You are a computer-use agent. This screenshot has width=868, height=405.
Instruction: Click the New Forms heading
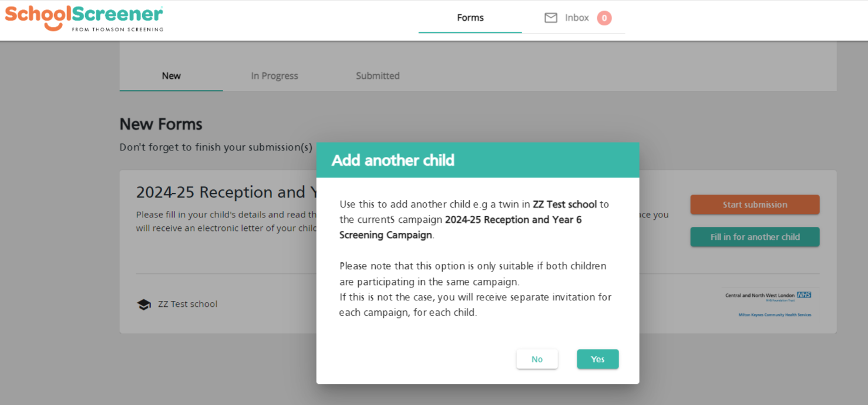(x=161, y=124)
